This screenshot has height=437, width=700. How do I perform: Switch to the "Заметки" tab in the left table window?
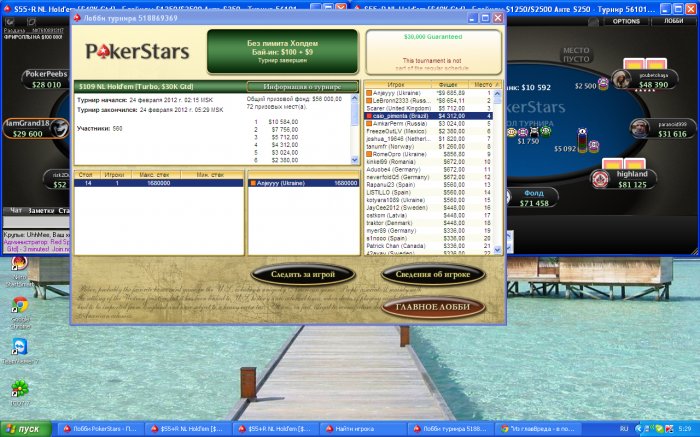(41, 210)
